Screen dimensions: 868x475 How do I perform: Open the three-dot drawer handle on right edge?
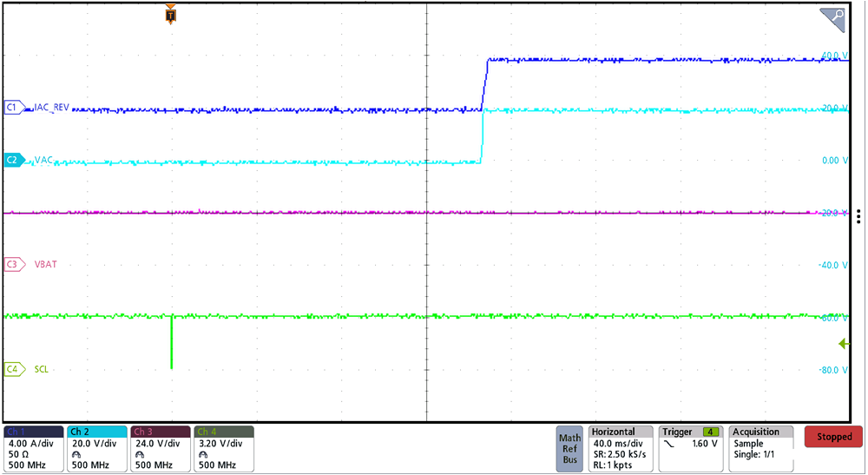(x=858, y=216)
